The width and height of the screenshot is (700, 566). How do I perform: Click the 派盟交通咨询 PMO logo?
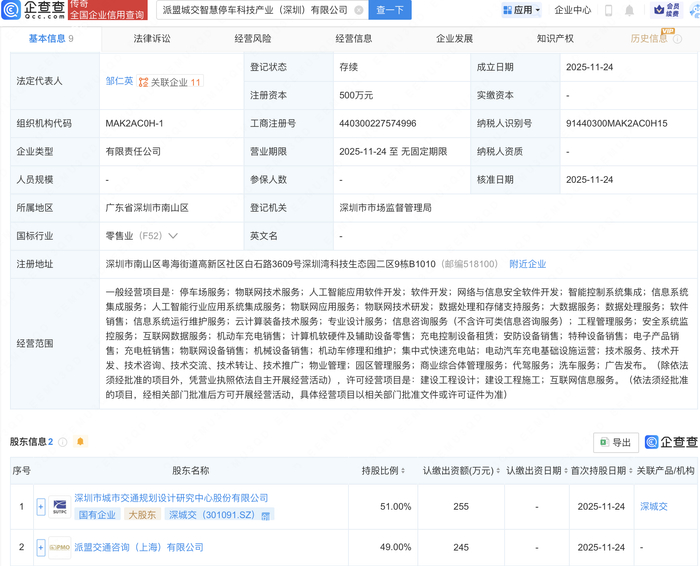tap(58, 547)
